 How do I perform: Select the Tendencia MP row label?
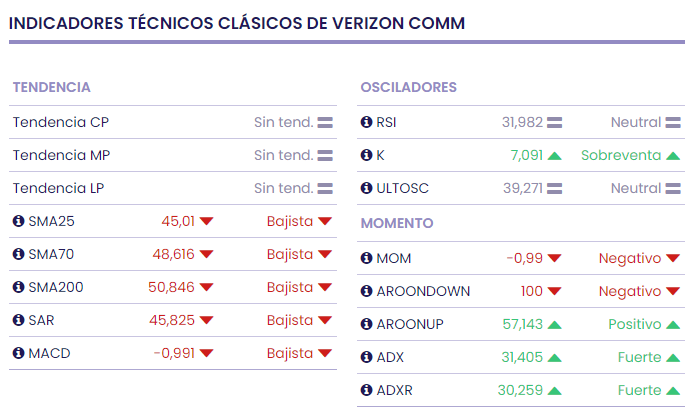pyautogui.click(x=62, y=155)
